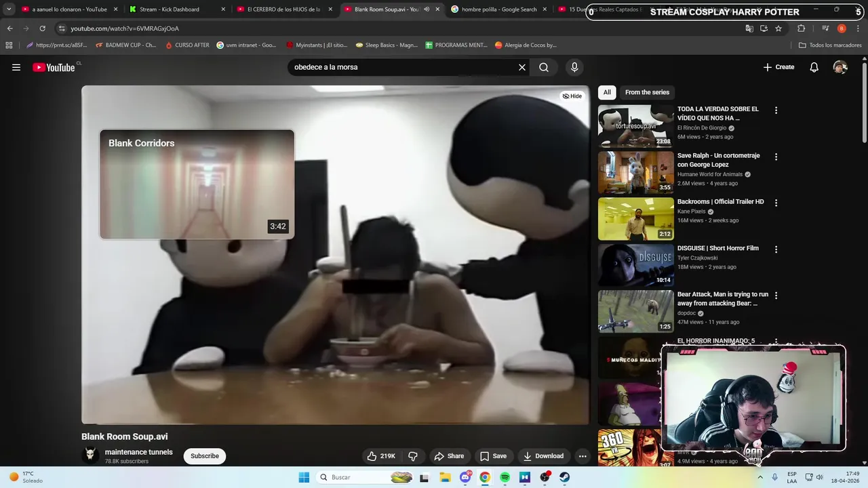Open the YouTube guide hamburger menu
This screenshot has height=488, width=868.
tap(16, 67)
